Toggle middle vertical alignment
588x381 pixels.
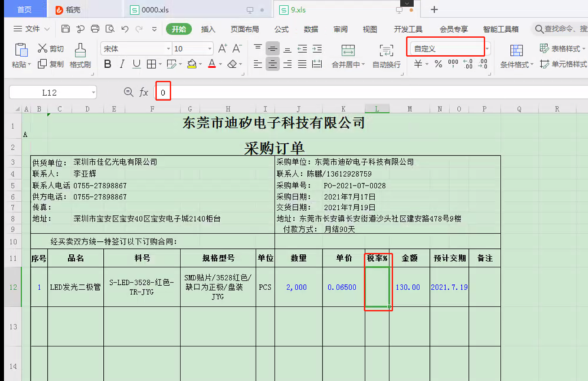pyautogui.click(x=273, y=49)
